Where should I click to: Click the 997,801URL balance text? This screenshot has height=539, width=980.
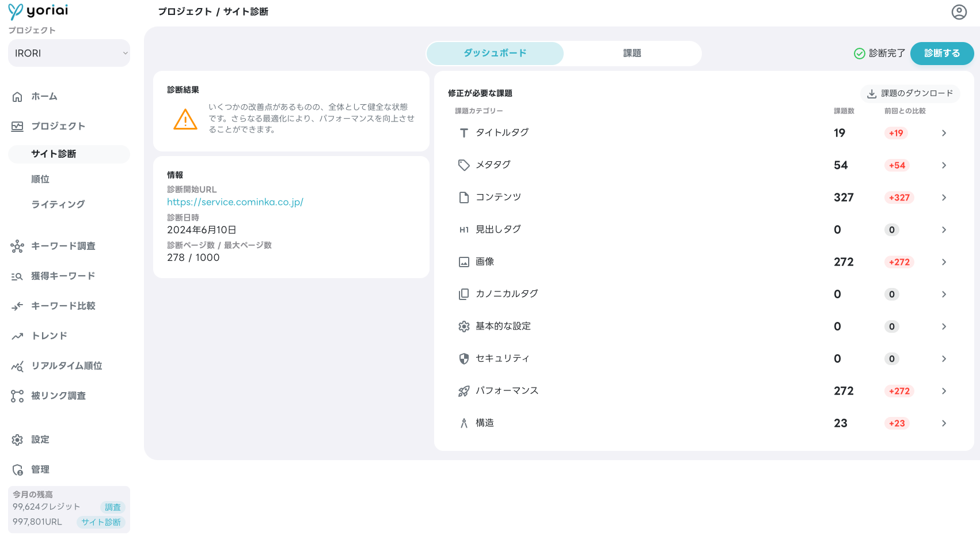(x=37, y=522)
